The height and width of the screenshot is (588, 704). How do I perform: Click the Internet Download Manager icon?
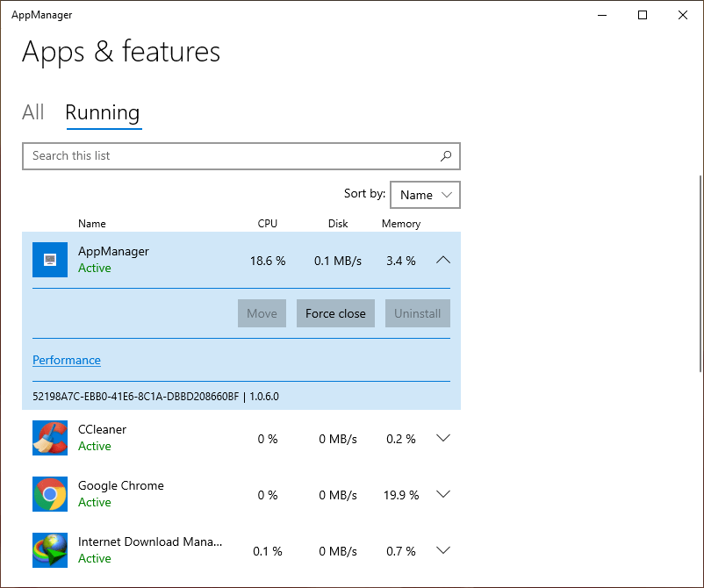click(x=49, y=550)
